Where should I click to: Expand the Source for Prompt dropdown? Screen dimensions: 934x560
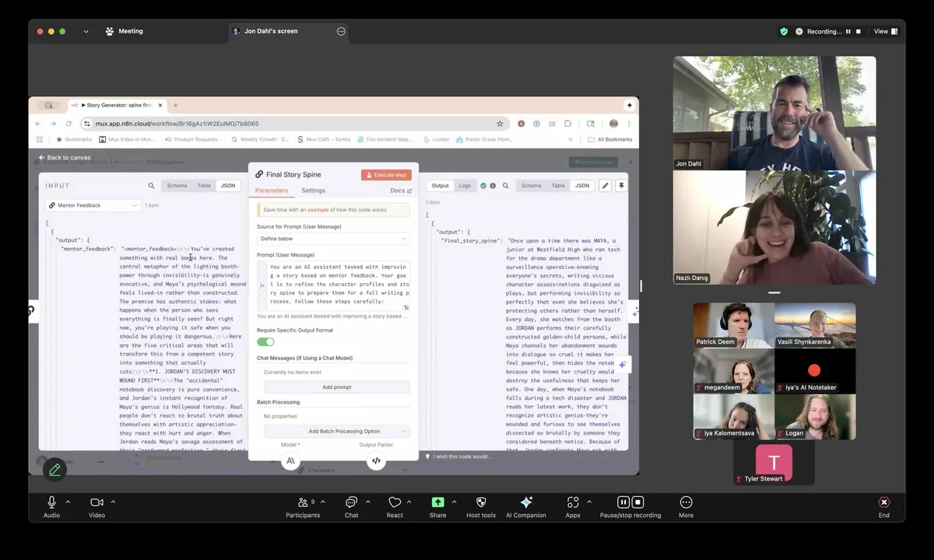point(333,239)
